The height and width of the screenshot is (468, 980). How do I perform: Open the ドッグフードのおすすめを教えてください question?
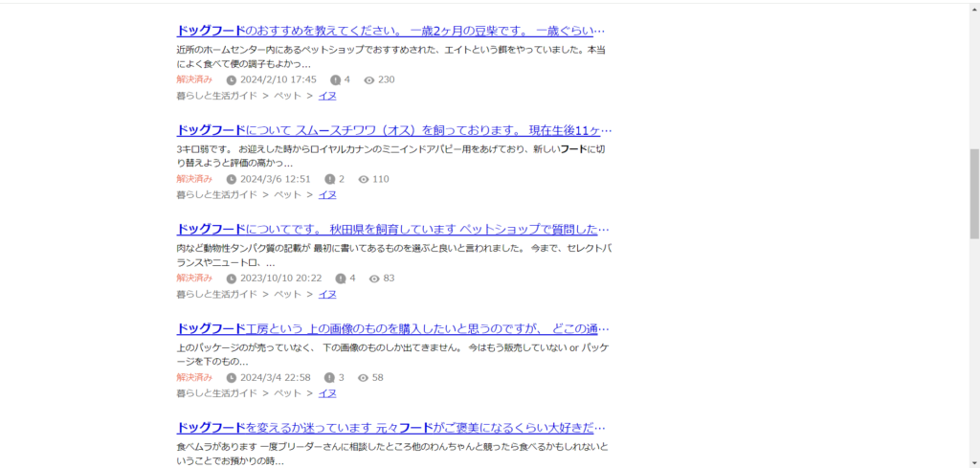(x=390, y=31)
